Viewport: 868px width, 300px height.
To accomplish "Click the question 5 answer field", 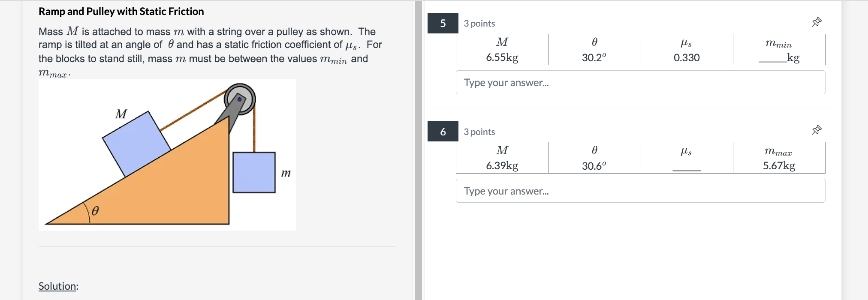I will point(640,82).
